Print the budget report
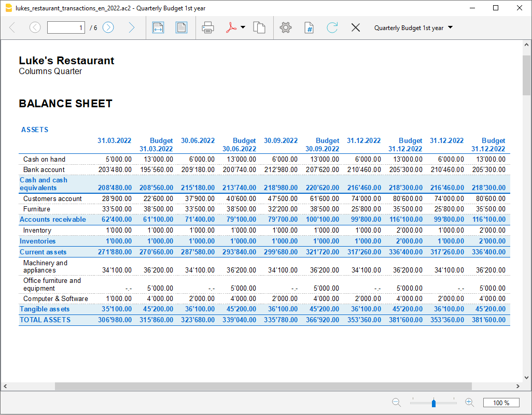The width and height of the screenshot is (532, 415). pyautogui.click(x=208, y=27)
